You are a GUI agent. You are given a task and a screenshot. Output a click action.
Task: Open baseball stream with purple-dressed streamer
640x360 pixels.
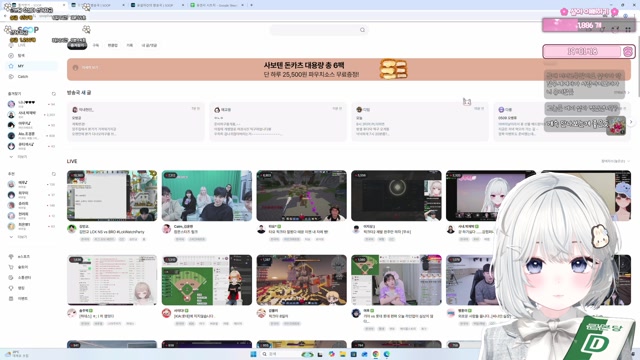[x=396, y=280]
